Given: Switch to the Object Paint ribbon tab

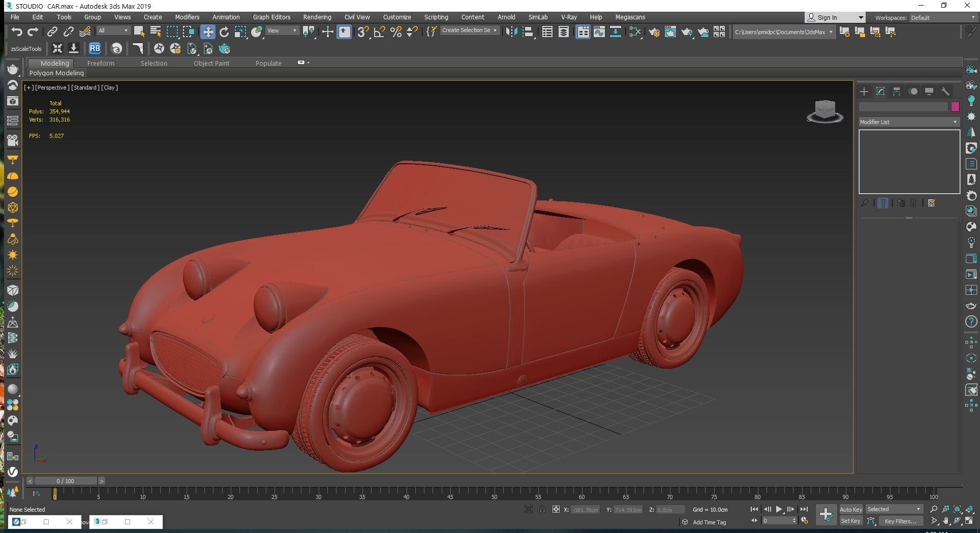Looking at the screenshot, I should point(211,63).
